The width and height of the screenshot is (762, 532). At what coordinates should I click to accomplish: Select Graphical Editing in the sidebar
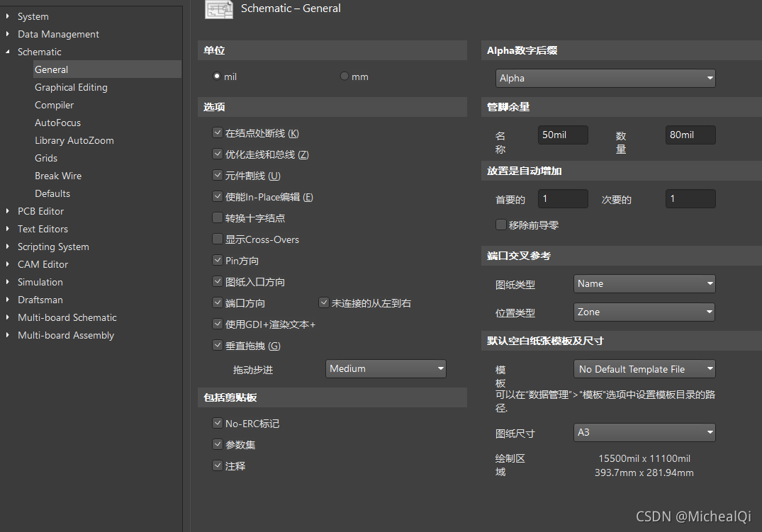point(71,86)
